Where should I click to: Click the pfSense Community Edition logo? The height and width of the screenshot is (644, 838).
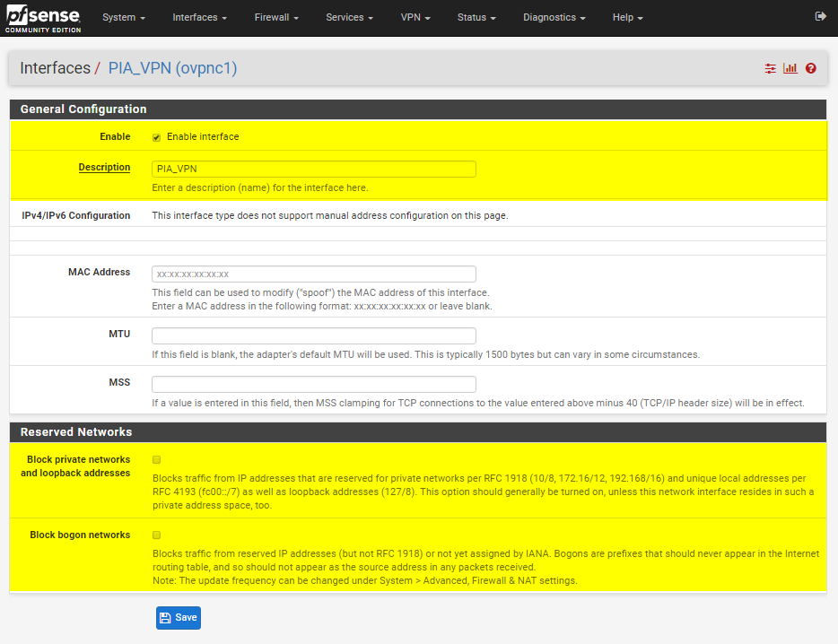tap(43, 19)
